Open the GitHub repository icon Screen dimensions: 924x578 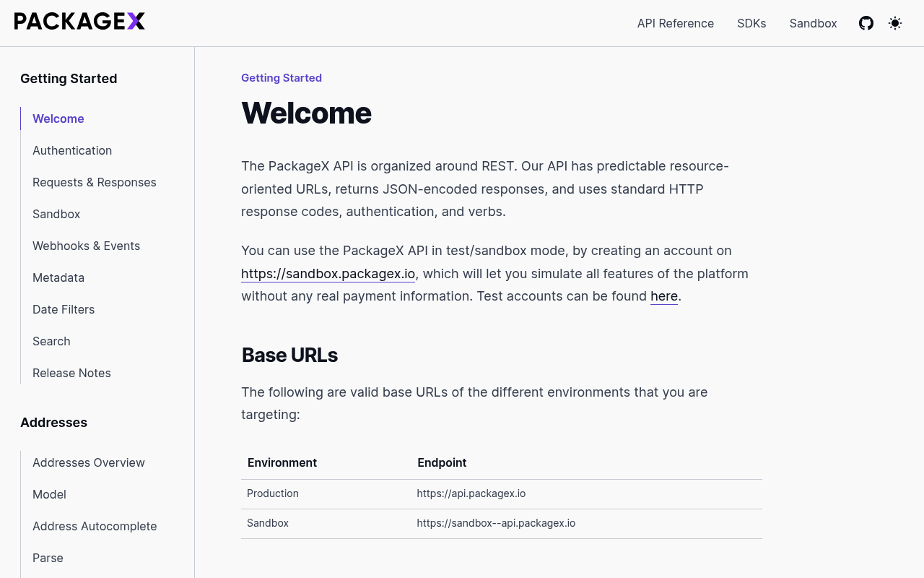pos(866,23)
